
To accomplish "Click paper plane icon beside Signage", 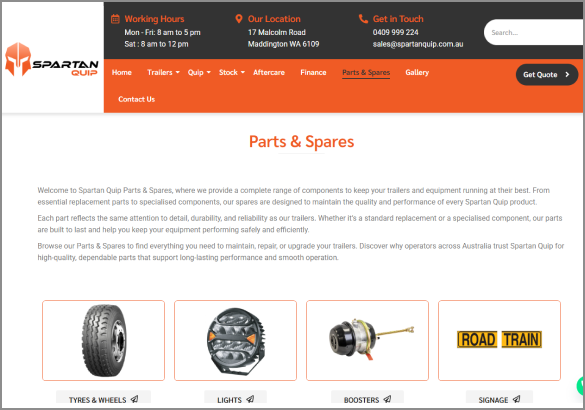I will click(x=516, y=399).
